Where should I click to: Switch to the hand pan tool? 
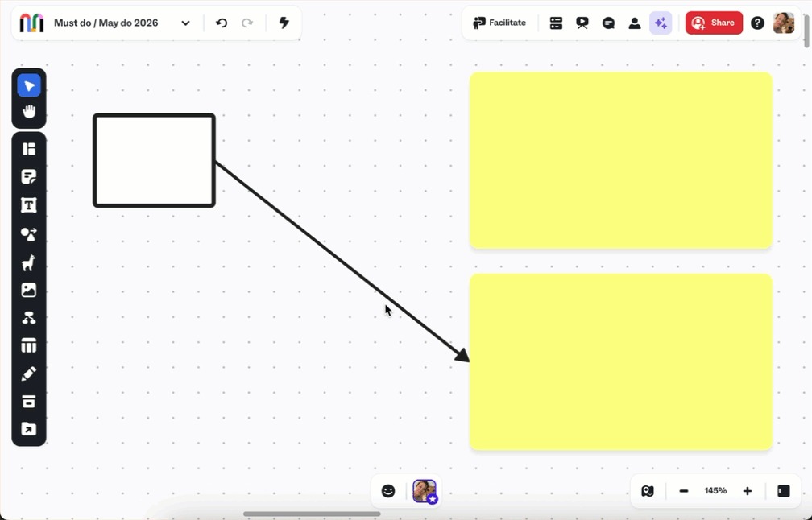coord(29,111)
